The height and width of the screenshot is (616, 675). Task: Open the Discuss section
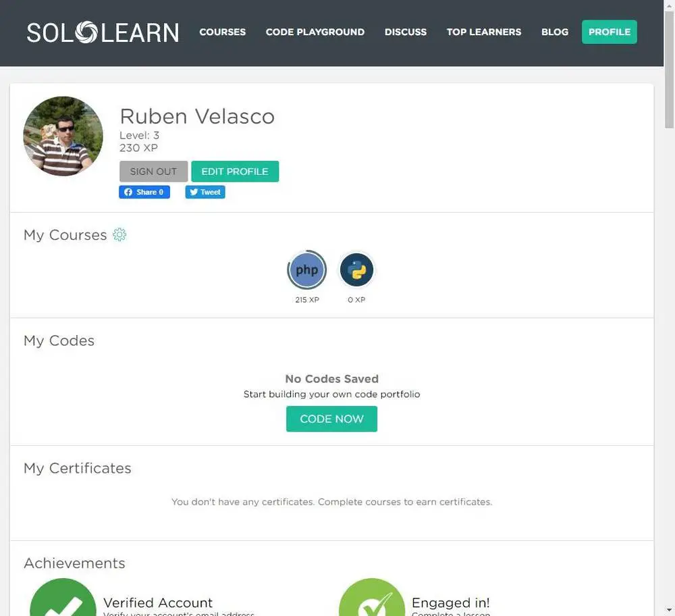click(405, 32)
